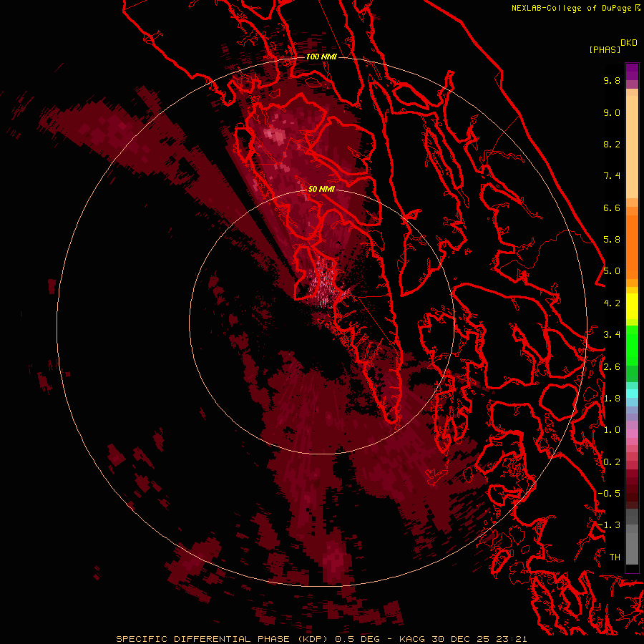Click the yellow segment of the color scale
The width and height of the screenshot is (644, 644).
pos(632,306)
